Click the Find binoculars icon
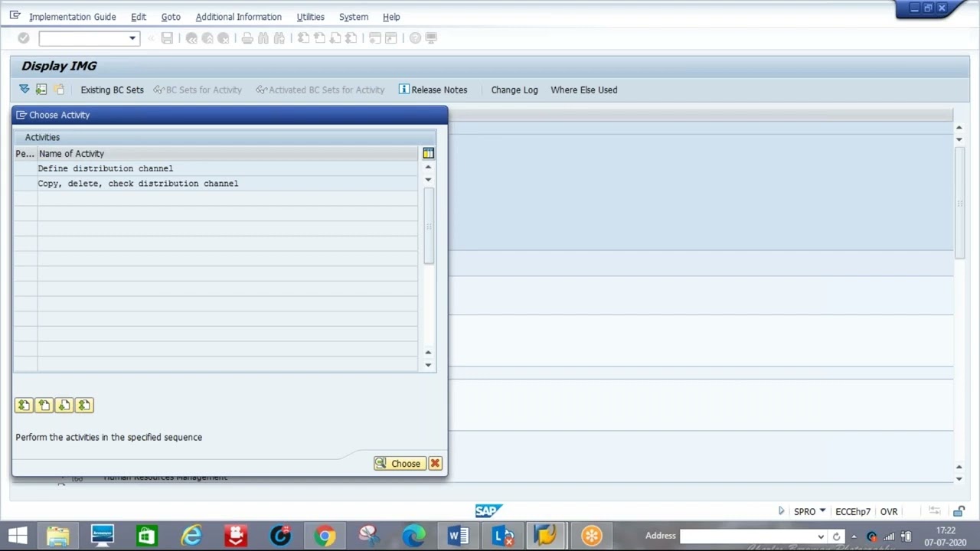 tap(263, 38)
